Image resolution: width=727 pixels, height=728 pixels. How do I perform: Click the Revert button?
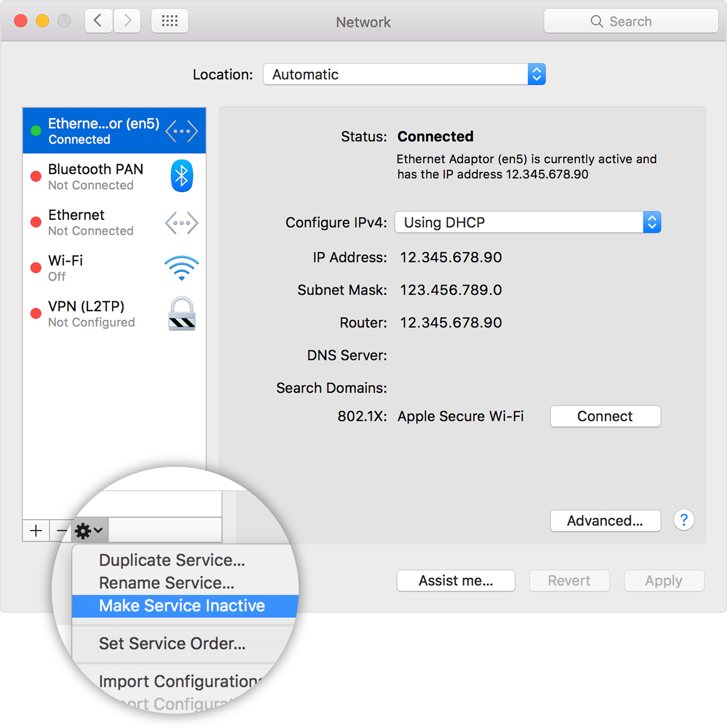point(570,581)
